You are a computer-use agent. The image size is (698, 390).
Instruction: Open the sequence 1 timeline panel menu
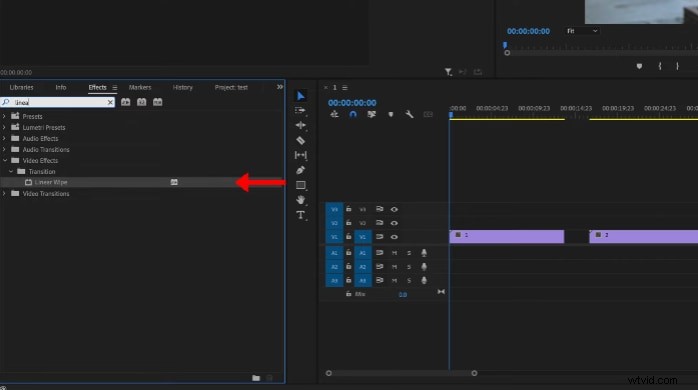pos(345,88)
